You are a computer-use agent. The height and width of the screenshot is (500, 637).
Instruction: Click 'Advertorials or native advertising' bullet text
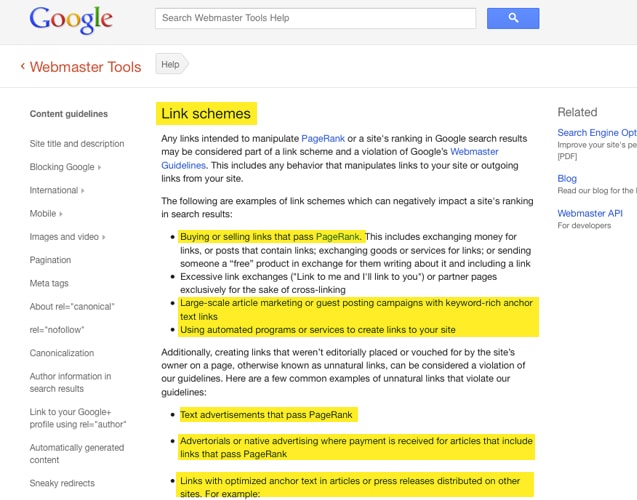point(356,447)
